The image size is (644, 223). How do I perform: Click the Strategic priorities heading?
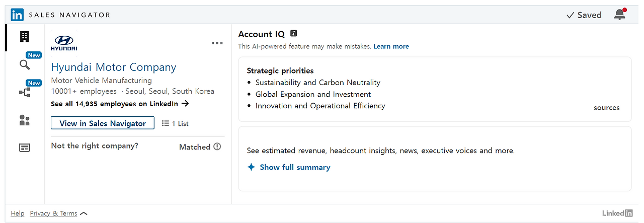[280, 71]
